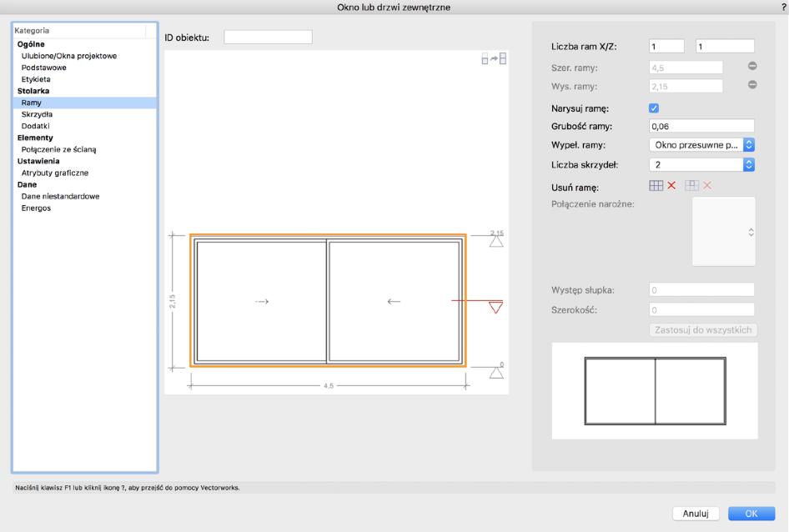Click the Zastosuj do wszystkich button

[x=703, y=330]
